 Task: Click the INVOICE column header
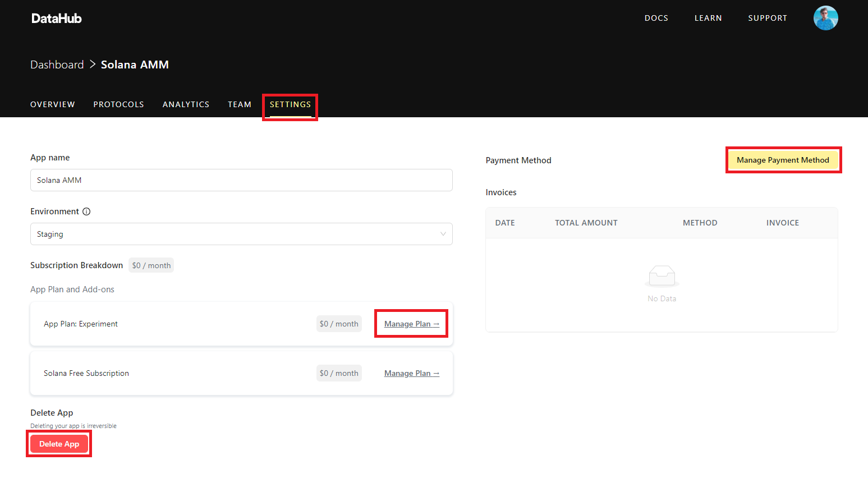783,223
